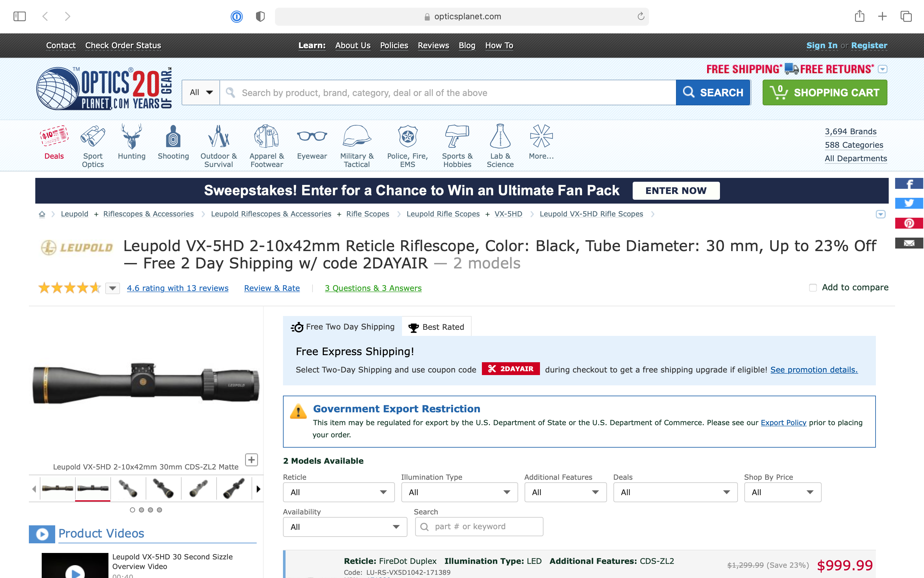Switch to Best Rated tab

pyautogui.click(x=436, y=327)
